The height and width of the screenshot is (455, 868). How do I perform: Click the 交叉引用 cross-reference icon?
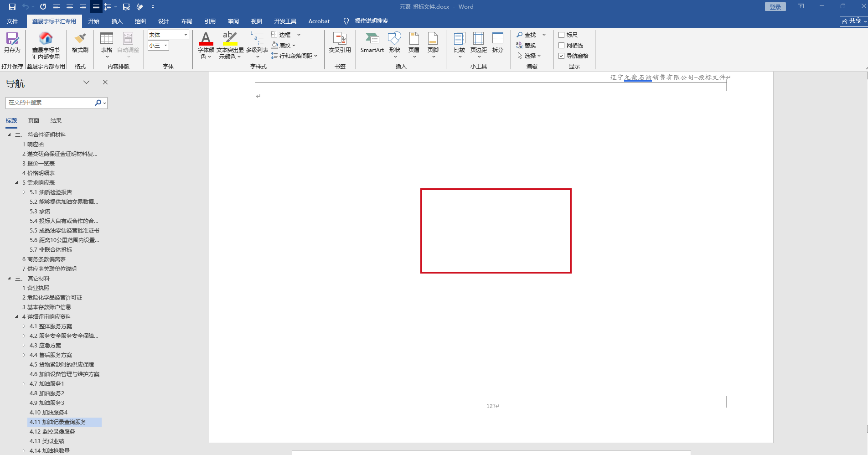point(340,43)
